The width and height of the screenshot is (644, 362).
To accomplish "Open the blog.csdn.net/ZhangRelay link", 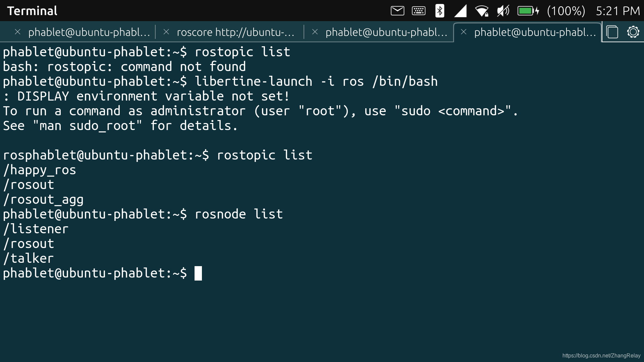I will 602,355.
